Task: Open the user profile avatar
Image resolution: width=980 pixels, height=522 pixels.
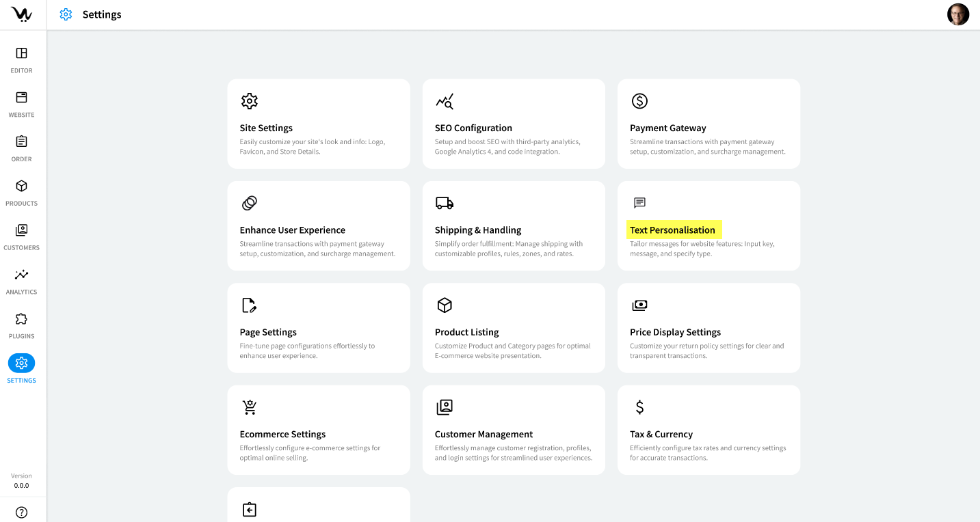Action: (x=957, y=14)
